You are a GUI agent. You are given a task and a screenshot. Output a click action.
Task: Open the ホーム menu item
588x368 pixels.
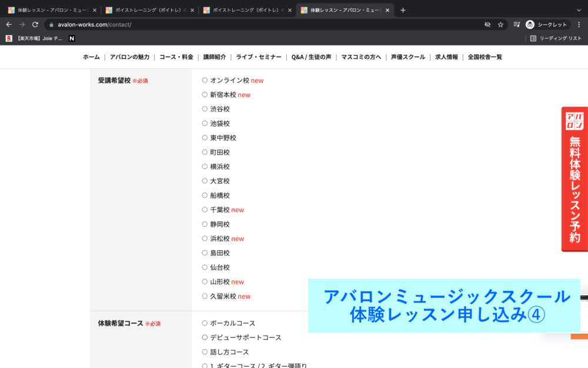(91, 57)
